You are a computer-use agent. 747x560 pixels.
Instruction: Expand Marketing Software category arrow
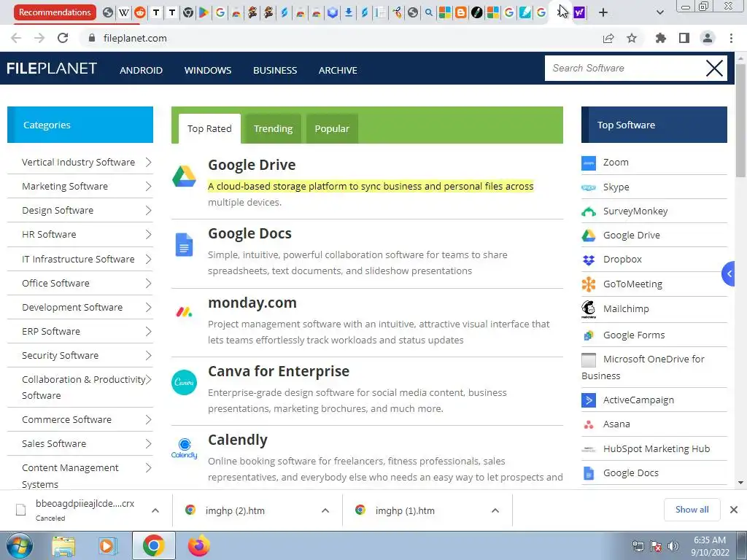pyautogui.click(x=148, y=186)
